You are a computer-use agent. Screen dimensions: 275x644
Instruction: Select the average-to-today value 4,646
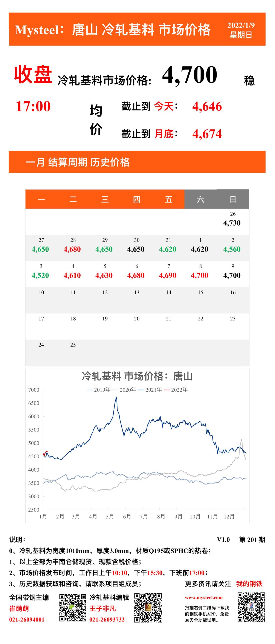click(207, 106)
